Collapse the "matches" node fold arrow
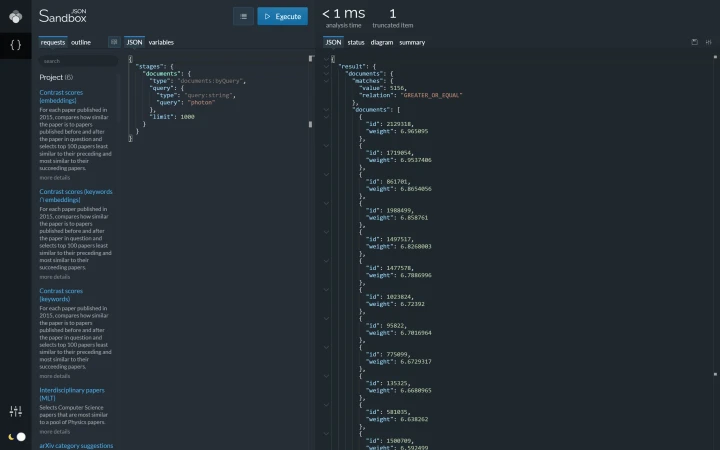 pos(326,81)
